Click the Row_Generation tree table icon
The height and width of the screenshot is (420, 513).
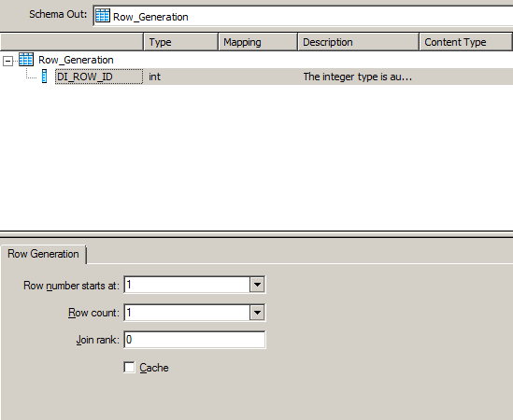point(26,60)
